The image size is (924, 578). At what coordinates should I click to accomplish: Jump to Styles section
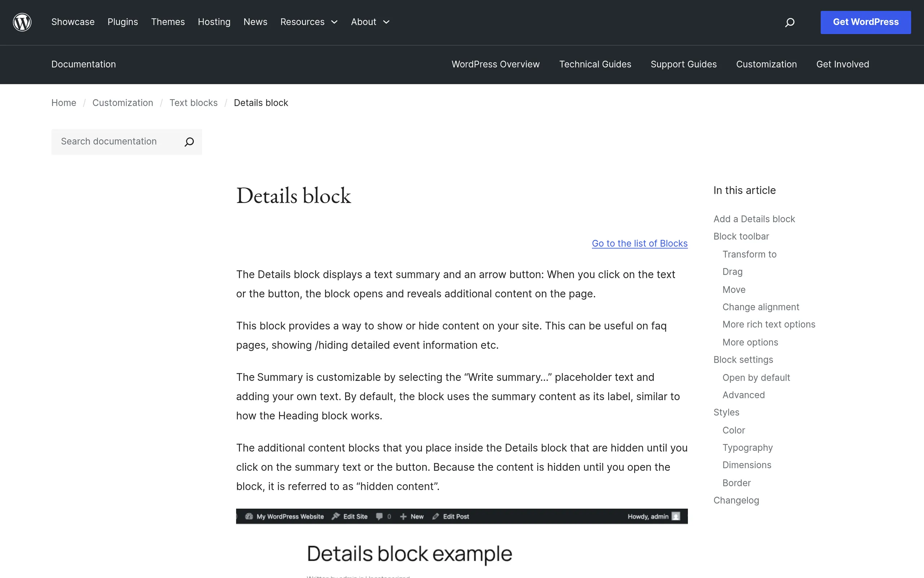[726, 413]
